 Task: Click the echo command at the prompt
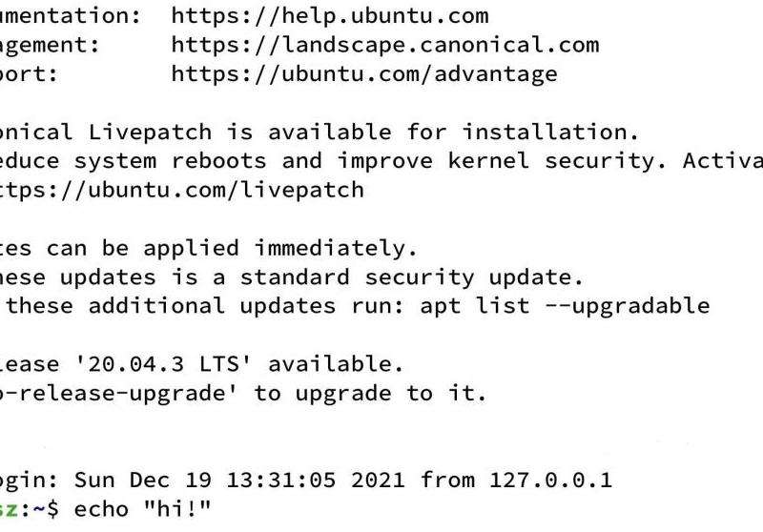pyautogui.click(x=101, y=510)
